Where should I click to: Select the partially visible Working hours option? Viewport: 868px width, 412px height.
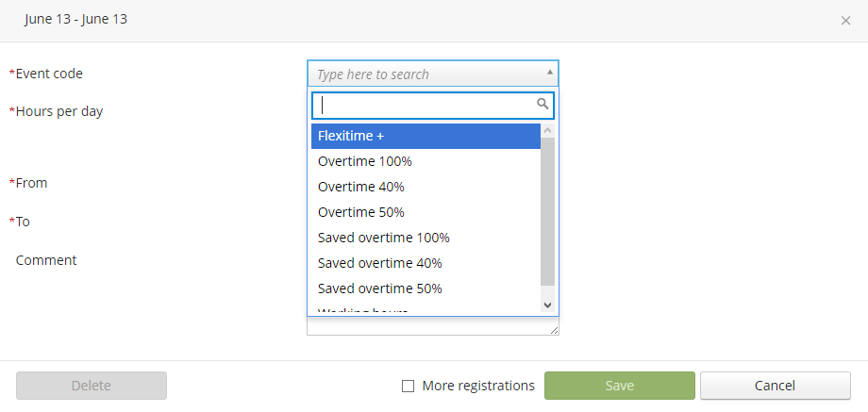pos(426,310)
